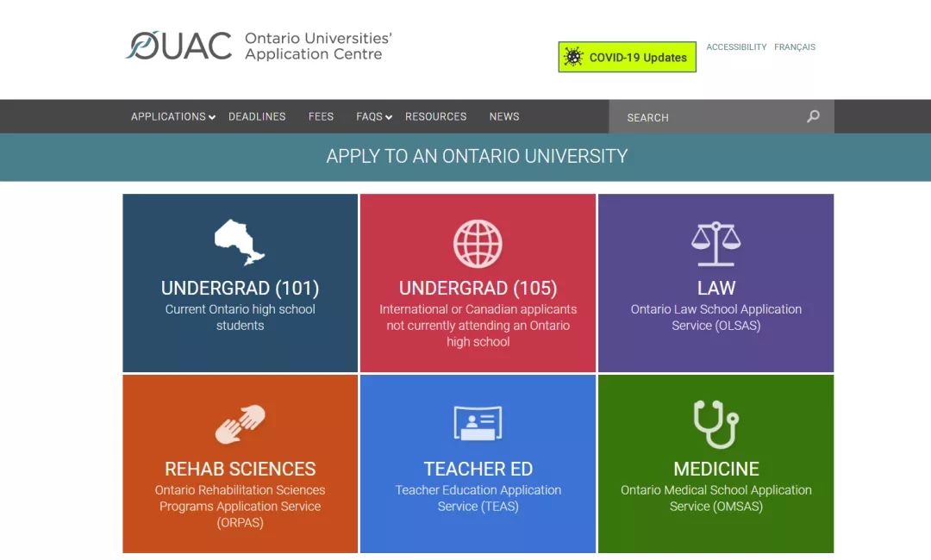Open Resources from navigation bar
931x560 pixels.
pos(435,116)
